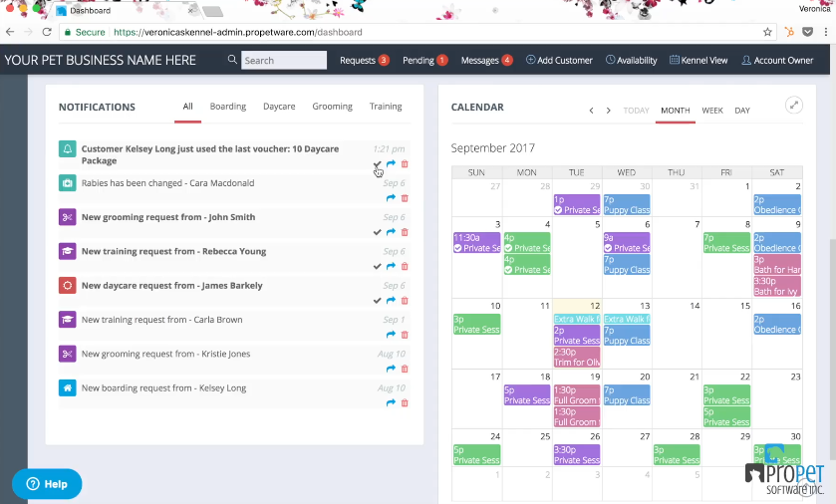Mark the John Smith grooming request as read

[x=377, y=232]
